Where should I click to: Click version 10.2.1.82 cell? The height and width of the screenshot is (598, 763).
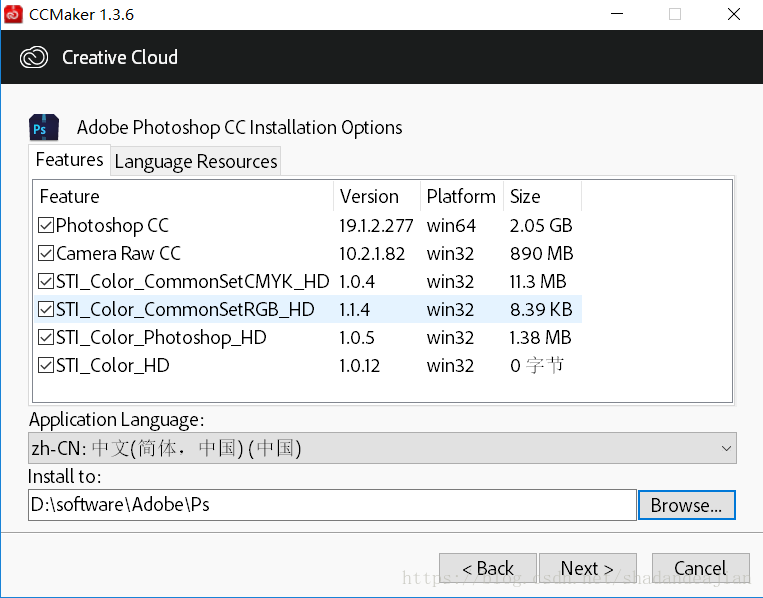click(x=372, y=254)
